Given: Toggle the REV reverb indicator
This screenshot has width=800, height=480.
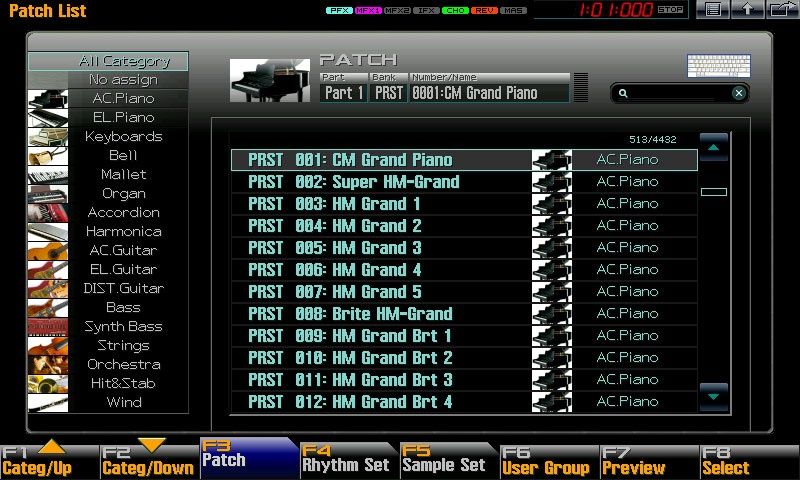Looking at the screenshot, I should point(485,10).
